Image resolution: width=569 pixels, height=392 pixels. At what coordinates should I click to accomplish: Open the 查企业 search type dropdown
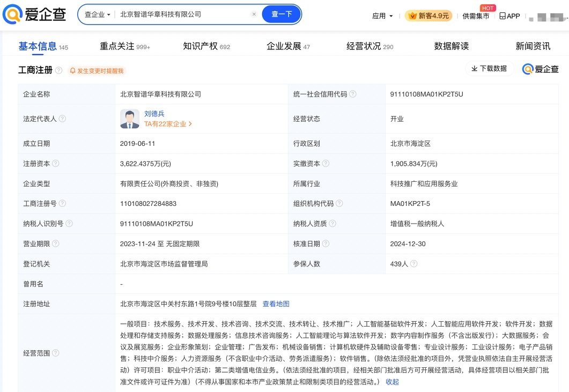[98, 14]
